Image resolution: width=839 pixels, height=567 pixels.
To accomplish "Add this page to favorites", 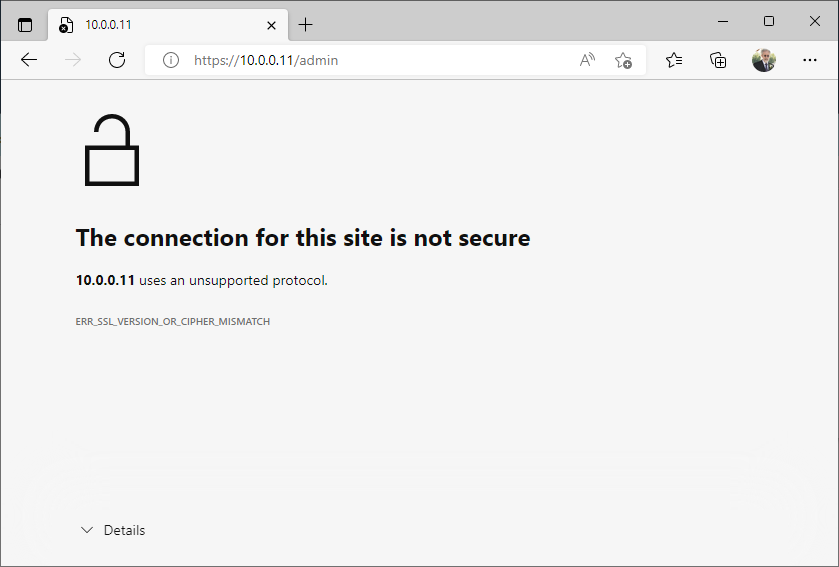I will coord(623,60).
